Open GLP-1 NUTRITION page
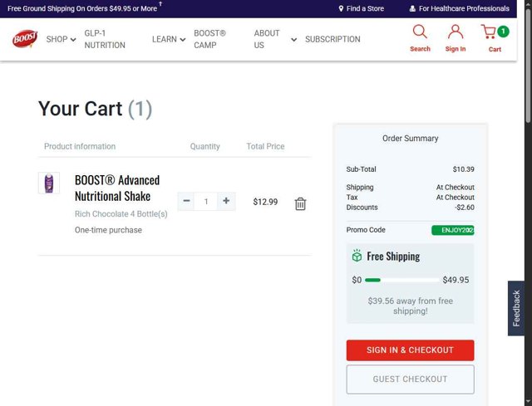Screen dimensions: 532x406 click(105, 39)
